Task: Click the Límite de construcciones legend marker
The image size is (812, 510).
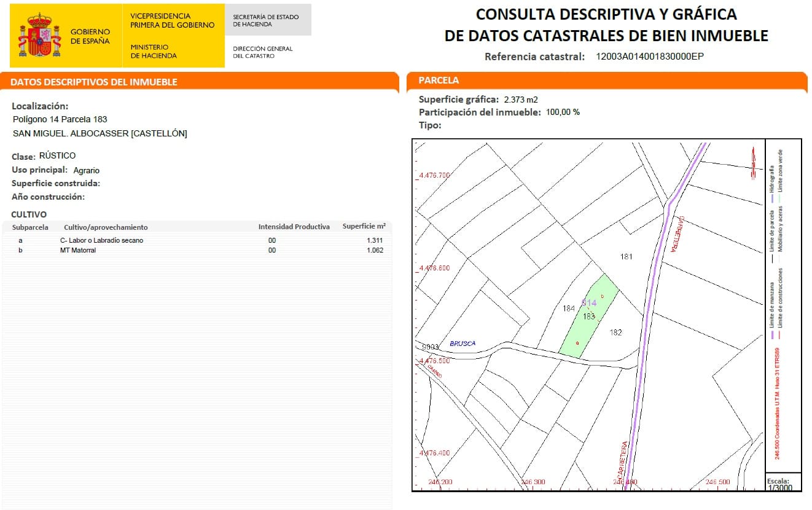Action: click(x=779, y=335)
